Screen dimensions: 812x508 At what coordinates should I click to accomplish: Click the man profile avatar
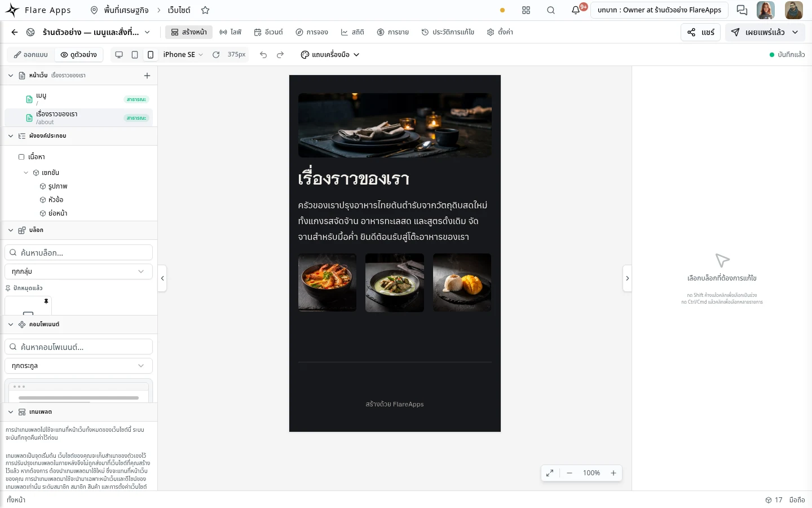(x=794, y=10)
